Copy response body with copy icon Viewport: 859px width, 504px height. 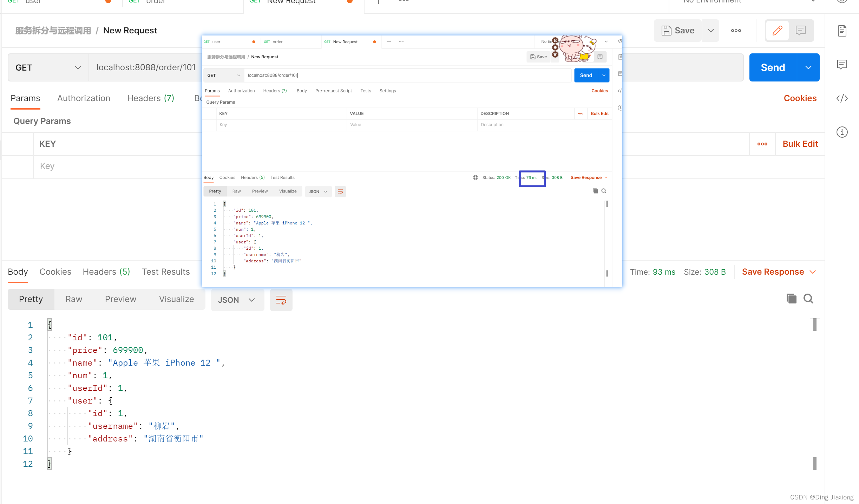click(791, 299)
